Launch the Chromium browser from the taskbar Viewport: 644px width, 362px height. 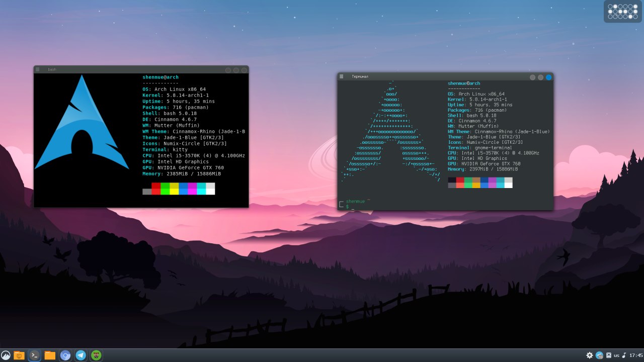pyautogui.click(x=65, y=355)
